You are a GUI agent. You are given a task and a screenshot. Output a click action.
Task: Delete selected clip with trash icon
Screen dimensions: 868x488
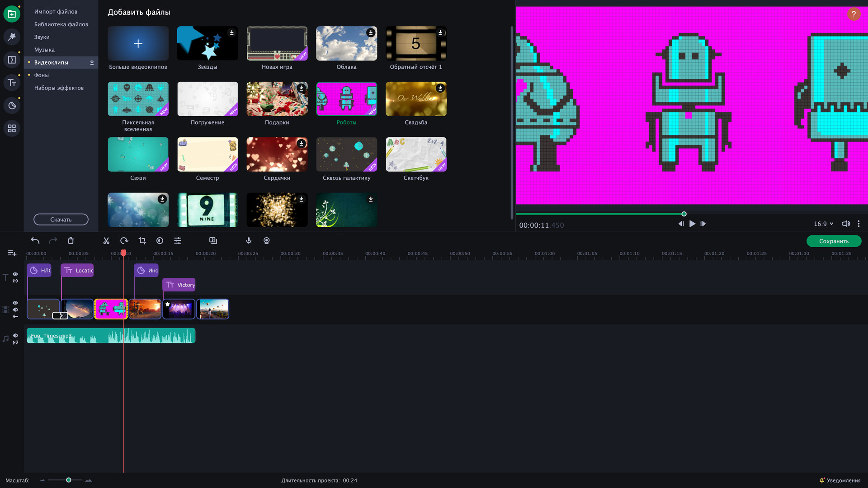[71, 241]
